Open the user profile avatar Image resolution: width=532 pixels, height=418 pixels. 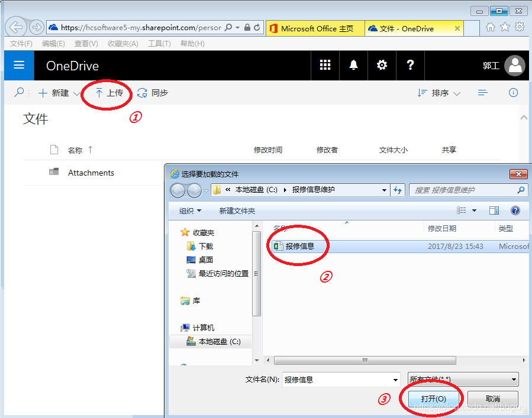pyautogui.click(x=515, y=66)
